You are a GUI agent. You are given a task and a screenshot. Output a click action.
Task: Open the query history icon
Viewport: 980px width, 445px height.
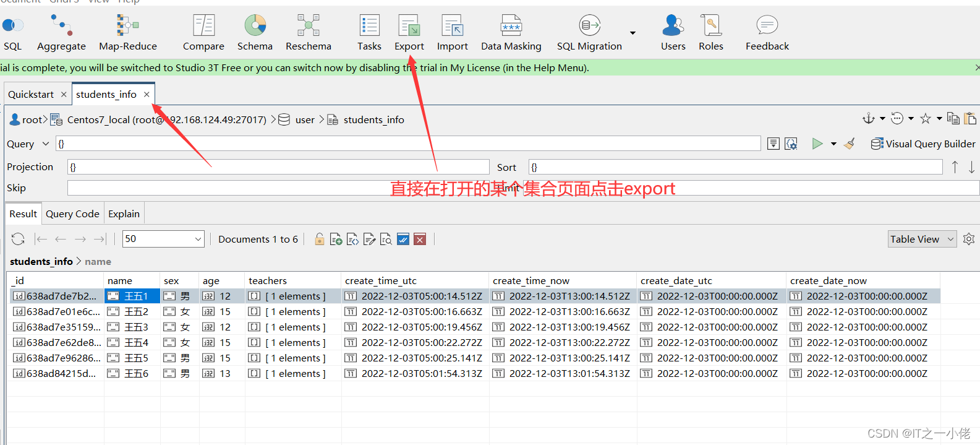pos(897,118)
